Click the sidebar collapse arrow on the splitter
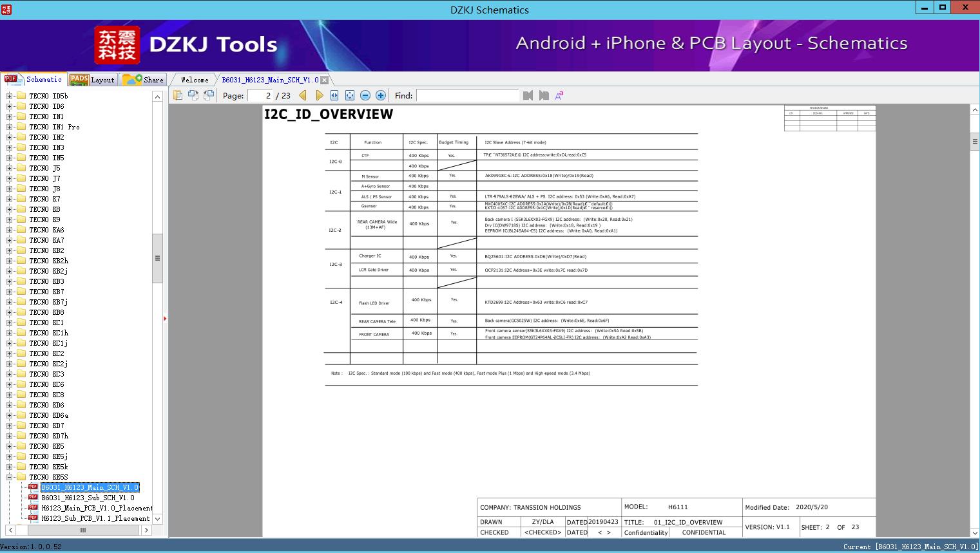 pyautogui.click(x=165, y=319)
